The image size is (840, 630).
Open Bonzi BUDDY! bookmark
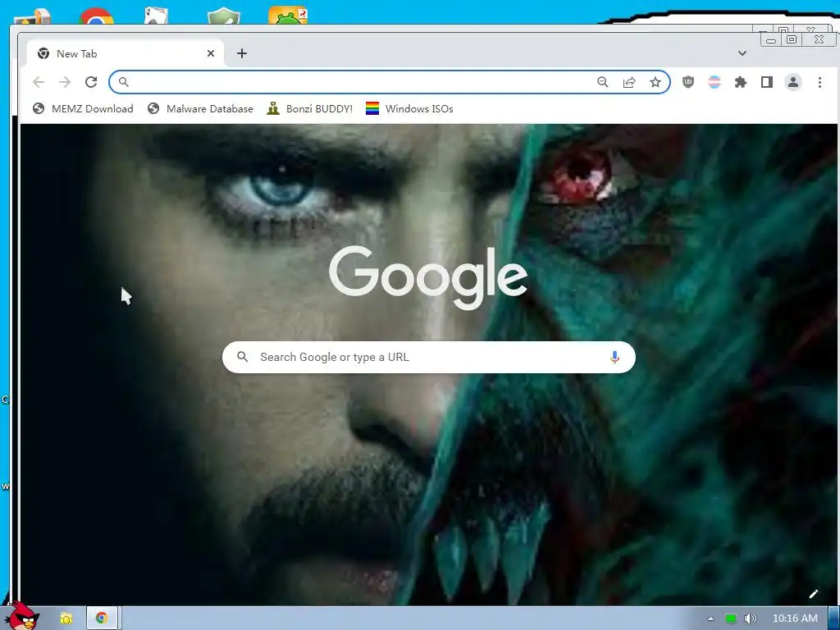(x=309, y=109)
